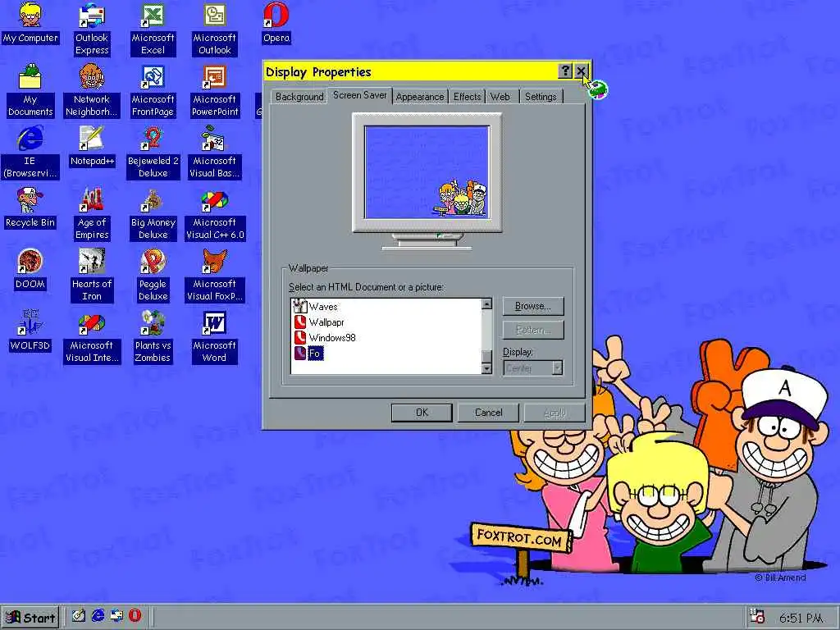Select the Opera desktop shortcut
This screenshot has width=840, height=630.
click(276, 24)
